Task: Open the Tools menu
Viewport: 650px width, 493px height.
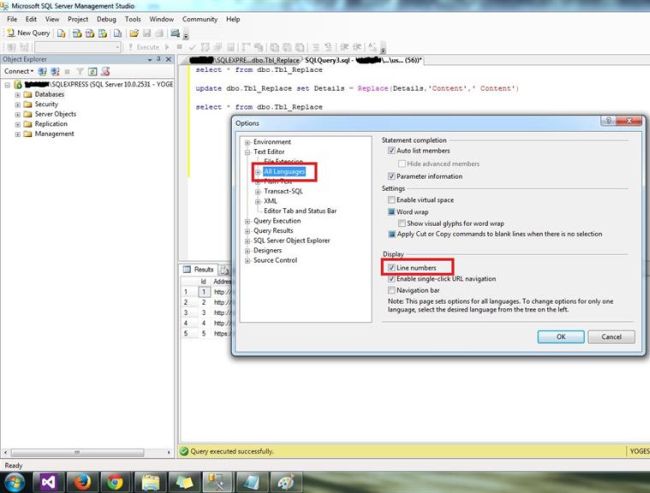Action: [133, 19]
